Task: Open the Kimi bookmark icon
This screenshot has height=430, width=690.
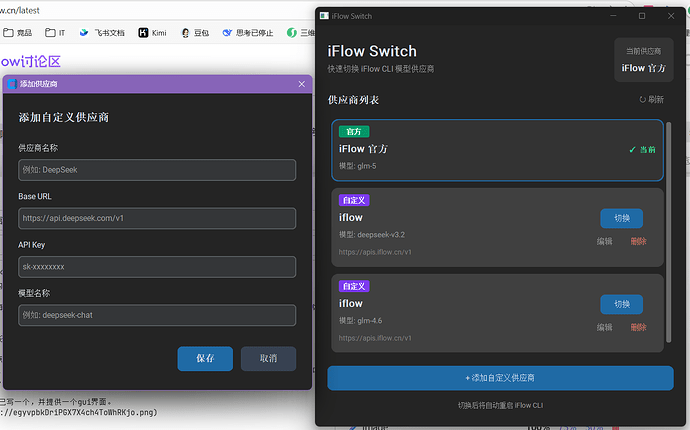Action: [144, 33]
